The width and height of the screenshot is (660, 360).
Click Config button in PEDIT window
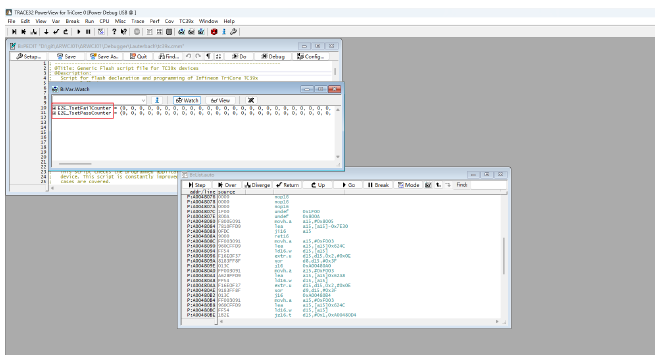(x=310, y=56)
